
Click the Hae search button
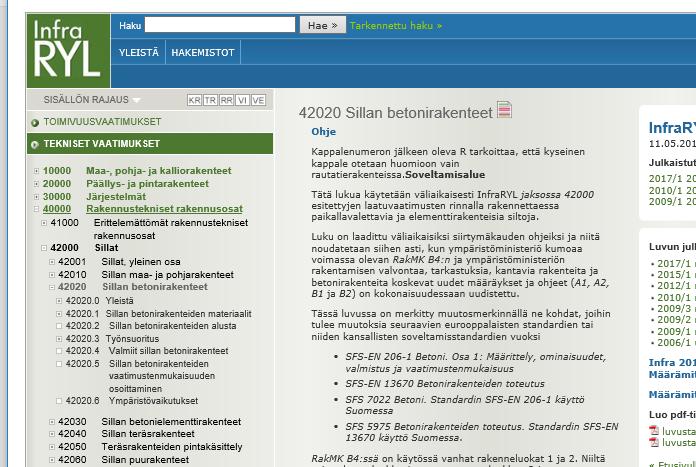pyautogui.click(x=323, y=25)
